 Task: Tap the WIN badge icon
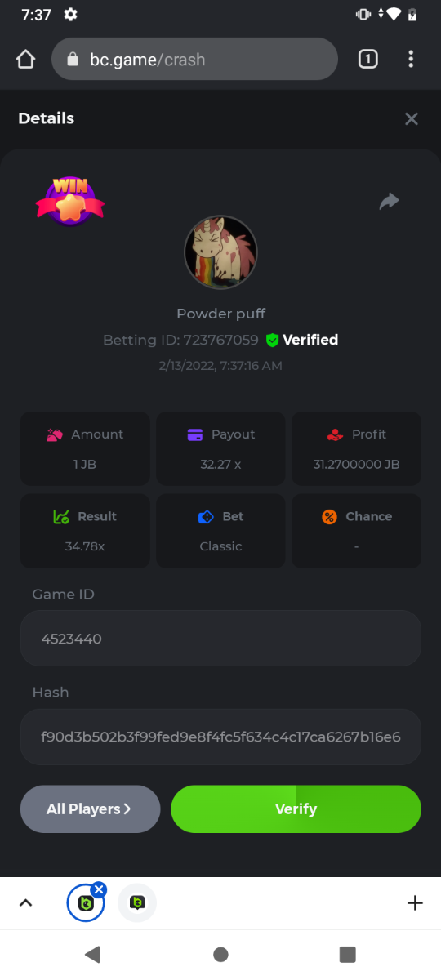coord(69,200)
